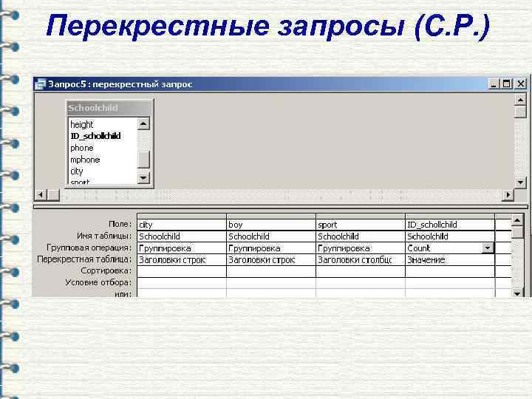Click field list scroll down arrow
The image size is (532, 399).
[143, 178]
